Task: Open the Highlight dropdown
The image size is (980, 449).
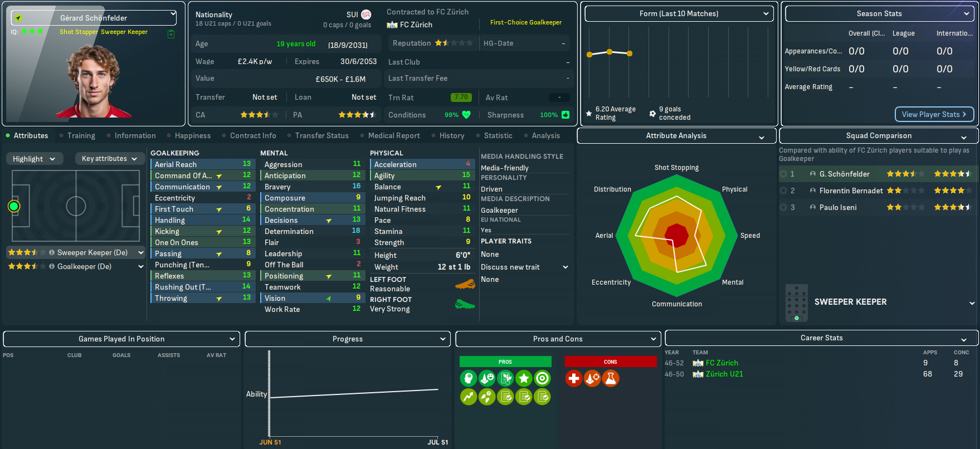Action: 34,159
